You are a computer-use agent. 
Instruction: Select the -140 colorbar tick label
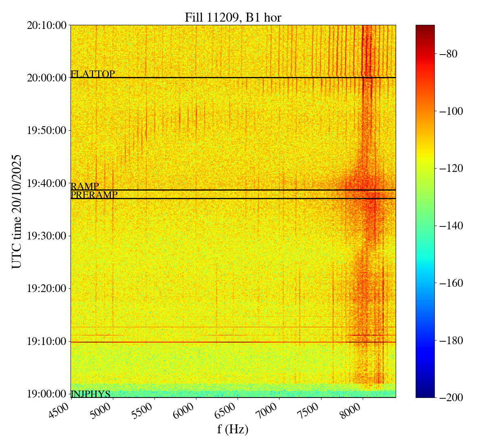pos(449,226)
